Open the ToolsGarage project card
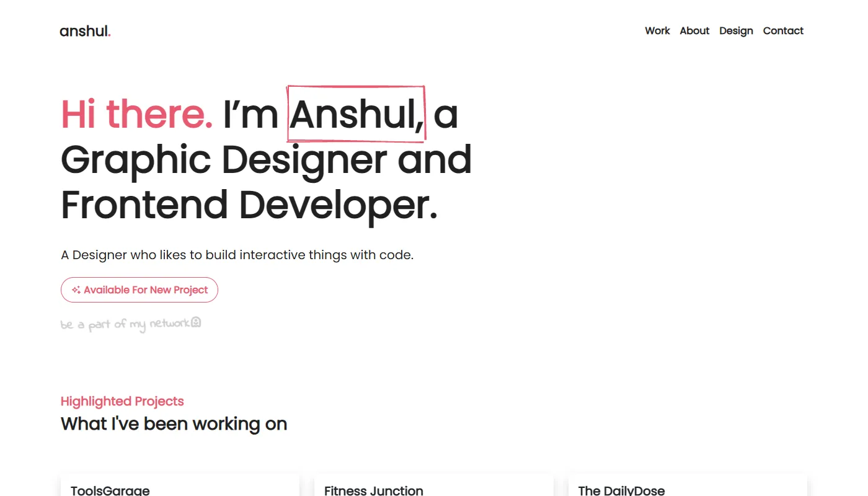The height and width of the screenshot is (496, 868). (x=180, y=485)
